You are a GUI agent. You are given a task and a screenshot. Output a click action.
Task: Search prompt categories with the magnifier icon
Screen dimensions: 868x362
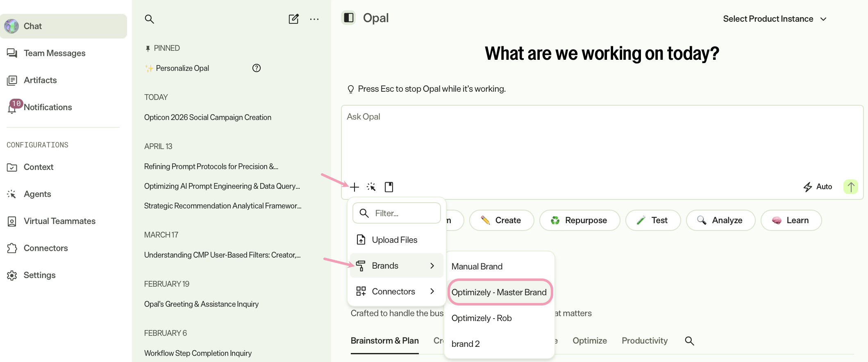689,341
